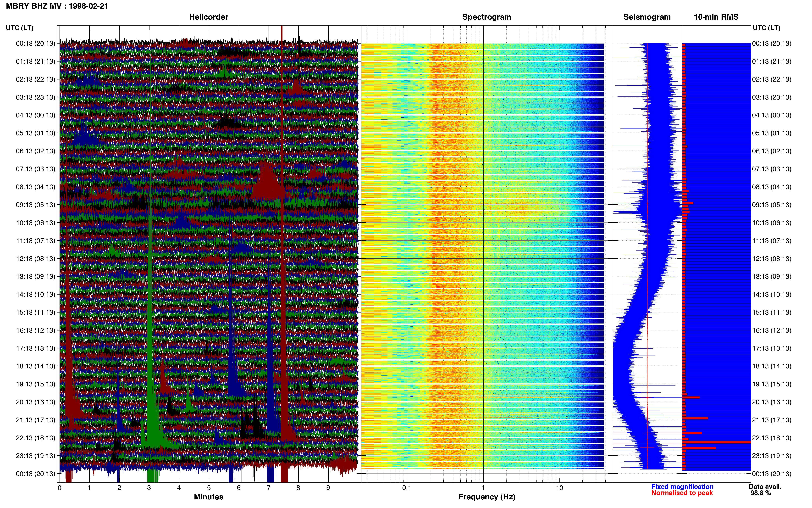Image resolution: width=812 pixels, height=508 pixels.
Task: Click minute tick 3 on helicorder axis
Action: (149, 488)
